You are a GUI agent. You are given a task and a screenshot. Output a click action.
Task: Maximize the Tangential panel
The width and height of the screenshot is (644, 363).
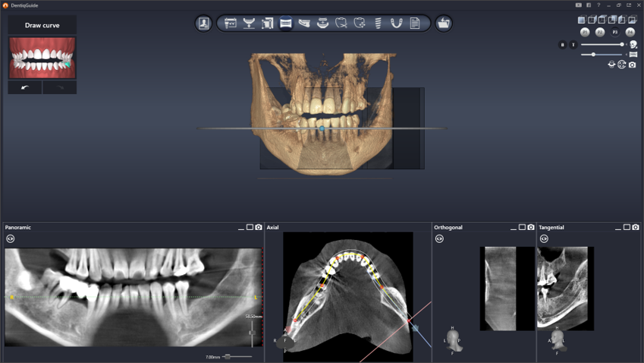pos(627,227)
